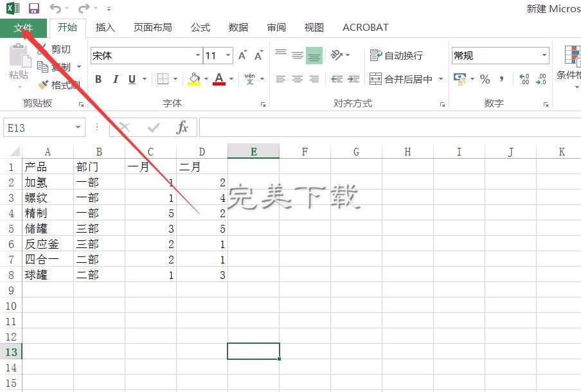Click Increase Indent icon
Viewport: 581px width, 392px height.
(353, 79)
